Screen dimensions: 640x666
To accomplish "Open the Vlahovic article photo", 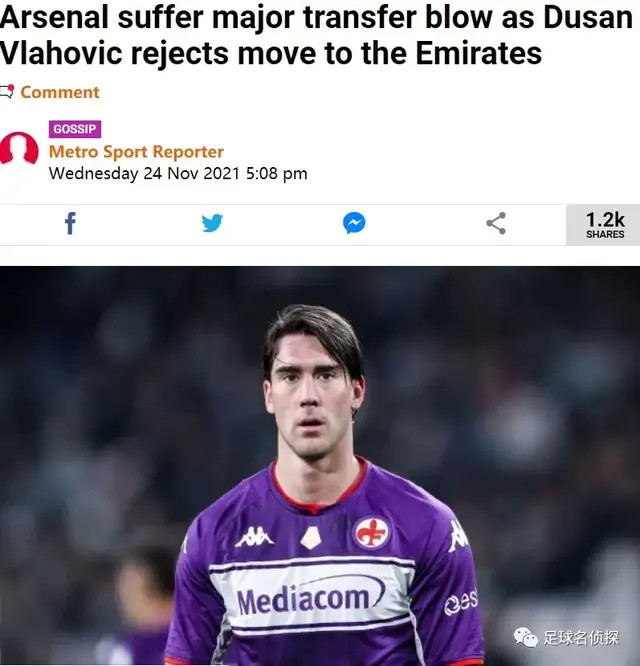I will click(x=320, y=466).
